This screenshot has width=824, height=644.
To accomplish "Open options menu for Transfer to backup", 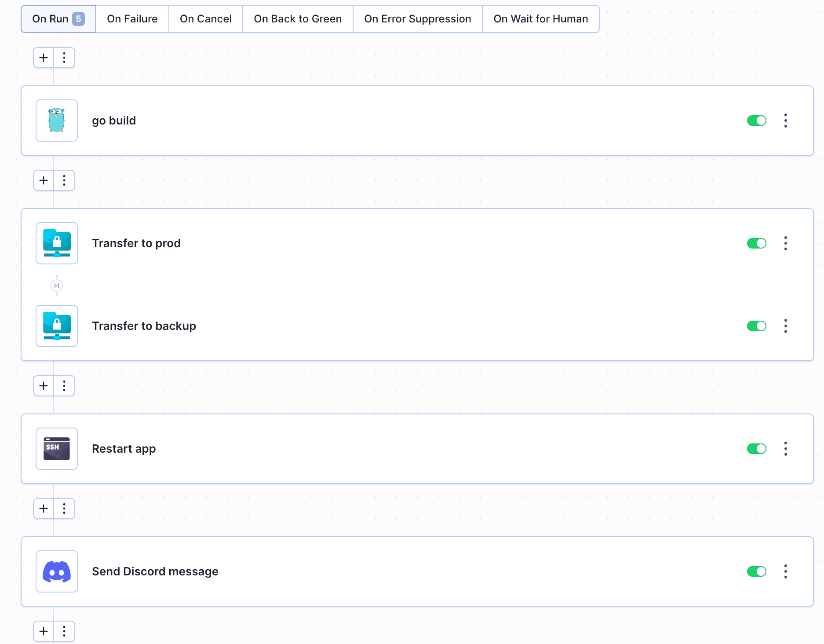I will [785, 326].
